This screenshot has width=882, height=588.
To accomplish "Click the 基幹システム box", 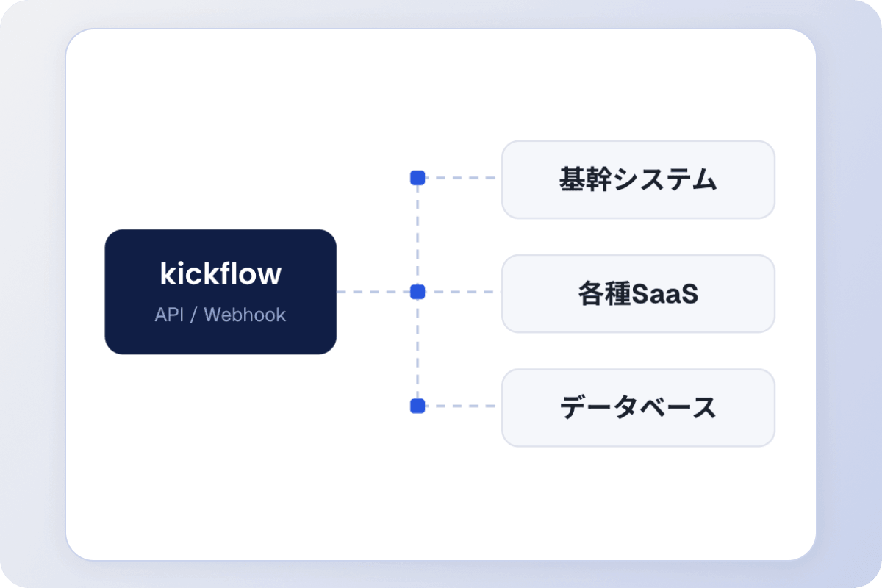I will (x=638, y=179).
